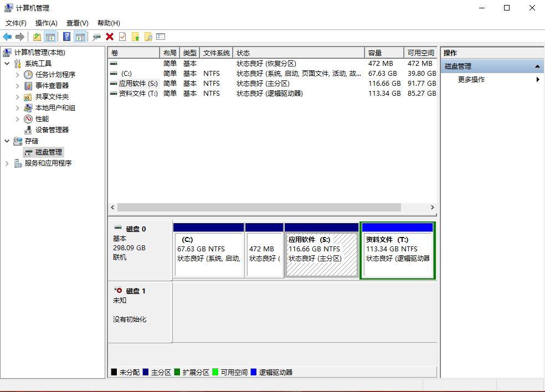The image size is (545, 392).
Task: Open the 查看(V) menu
Action: click(77, 23)
